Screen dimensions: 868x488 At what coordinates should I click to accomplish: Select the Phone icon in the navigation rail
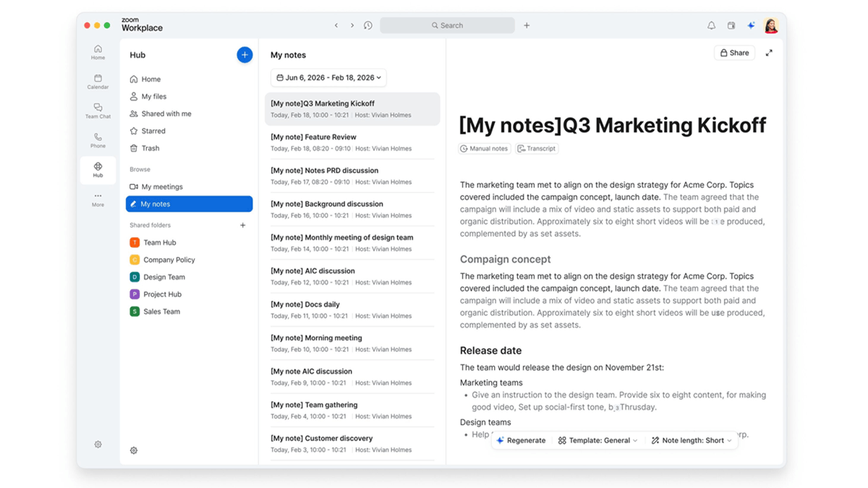coord(98,140)
